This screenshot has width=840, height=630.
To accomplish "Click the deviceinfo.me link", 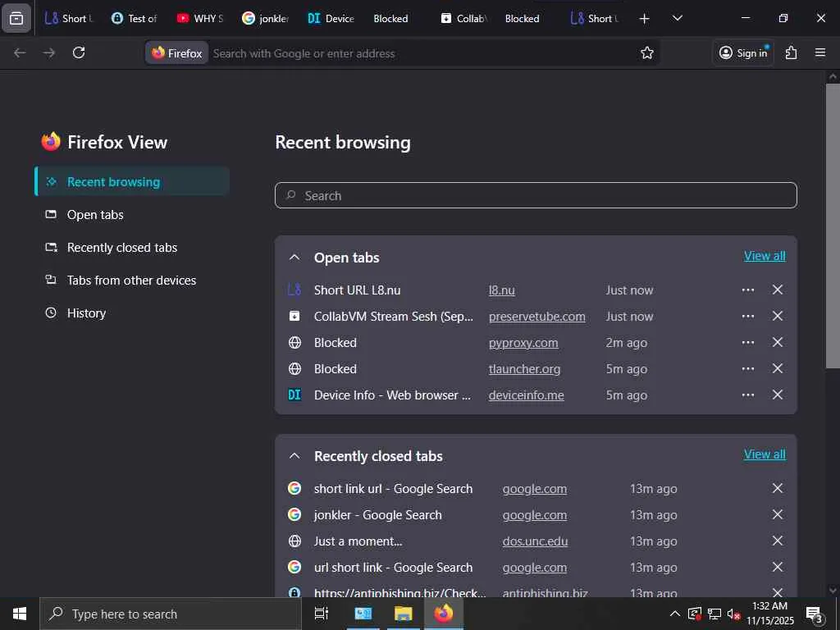I will (526, 395).
